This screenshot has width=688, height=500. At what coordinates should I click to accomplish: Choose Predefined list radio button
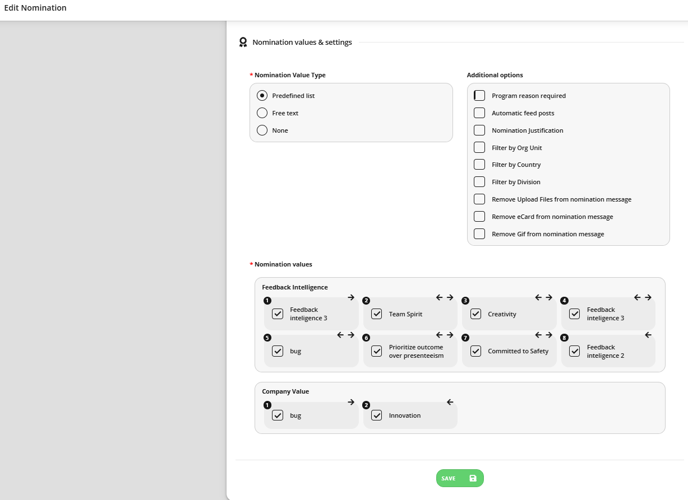coord(262,96)
